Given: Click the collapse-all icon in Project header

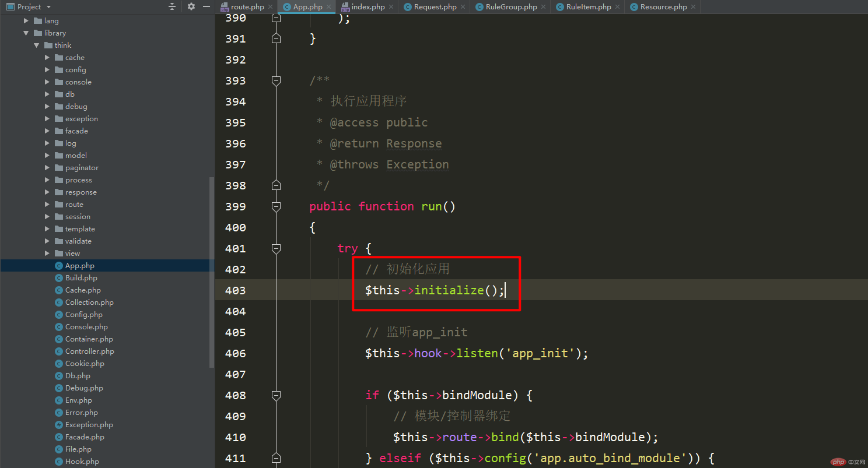Looking at the screenshot, I should (172, 6).
